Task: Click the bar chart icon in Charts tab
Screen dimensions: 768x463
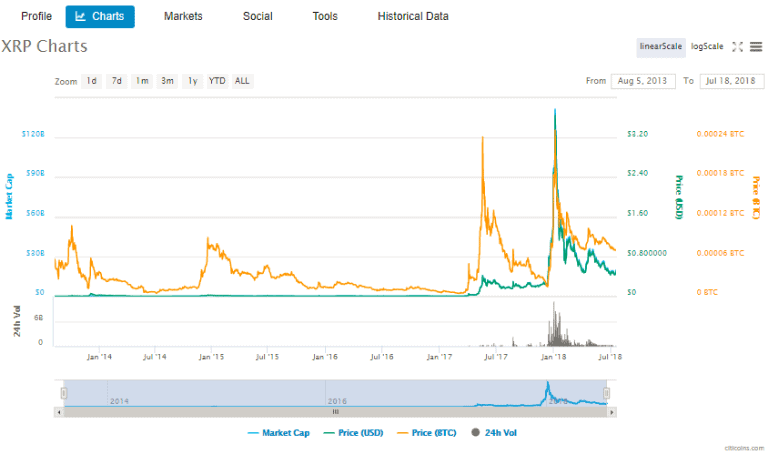Action: click(80, 17)
